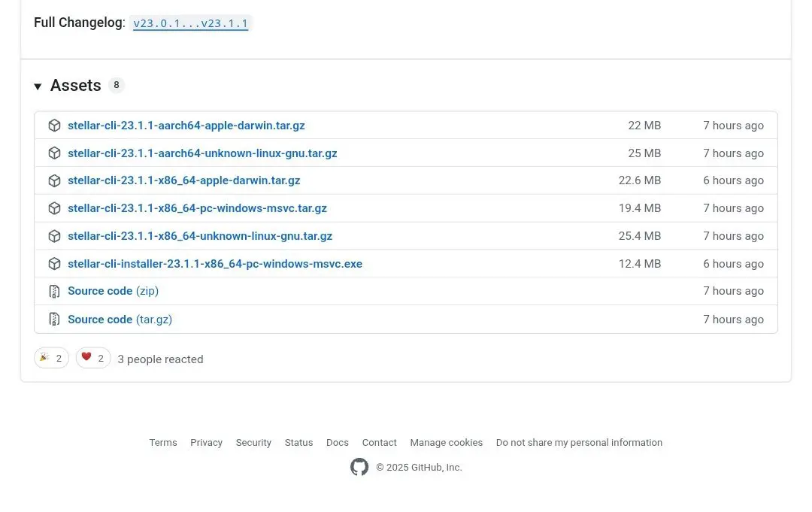Click '7 hours ago' on aarch64-apple-darwin row
Viewport: 812px width, 512px height.
[733, 126]
